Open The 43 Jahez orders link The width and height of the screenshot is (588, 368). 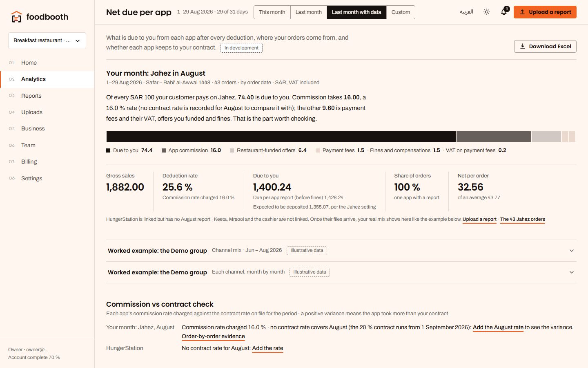(523, 219)
